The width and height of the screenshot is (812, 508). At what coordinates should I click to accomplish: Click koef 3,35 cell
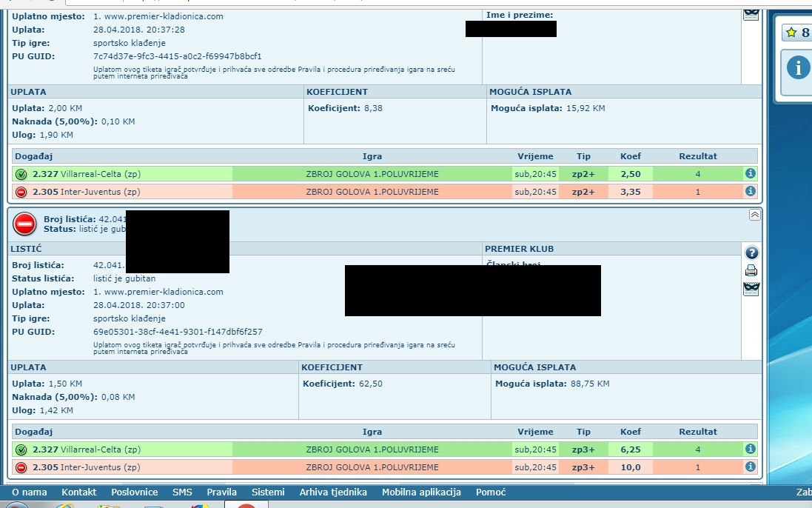(630, 192)
